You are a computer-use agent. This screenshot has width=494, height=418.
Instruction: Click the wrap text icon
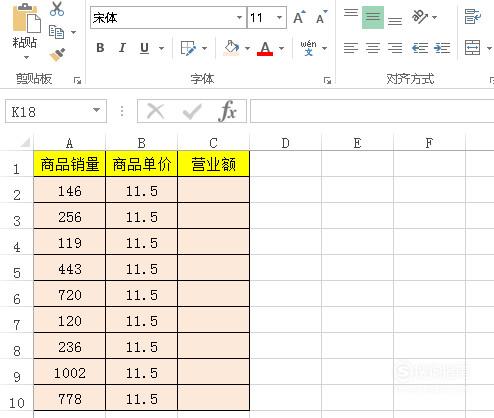473,17
